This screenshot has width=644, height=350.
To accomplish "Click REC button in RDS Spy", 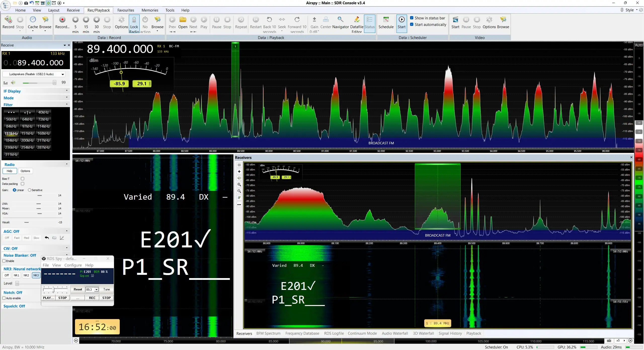I will coord(92,298).
